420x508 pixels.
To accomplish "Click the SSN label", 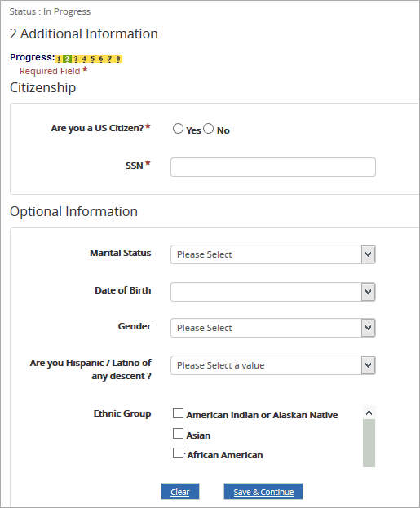I will [x=135, y=166].
